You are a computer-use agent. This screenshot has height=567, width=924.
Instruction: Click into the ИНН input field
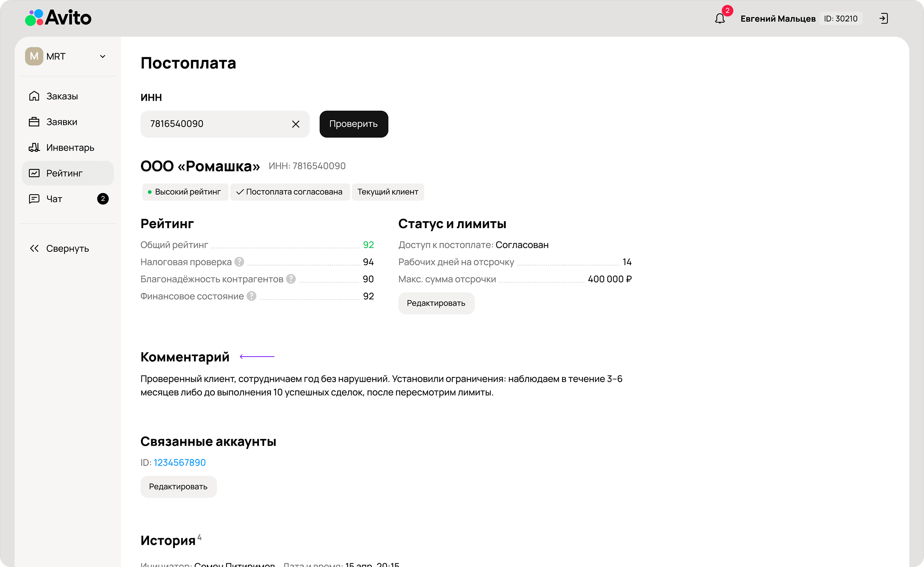[214, 124]
